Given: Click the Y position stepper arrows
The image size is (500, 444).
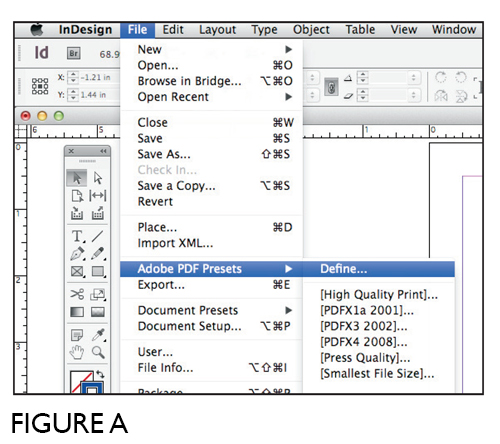Looking at the screenshot, I should (x=73, y=95).
